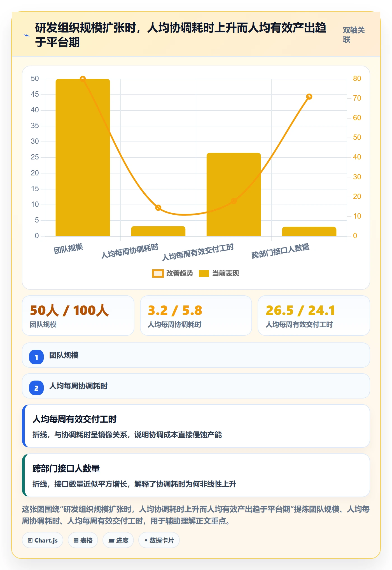This screenshot has width=392, height=570.
Task: Click the 数据卡片 tag diamond icon
Action: tap(146, 540)
